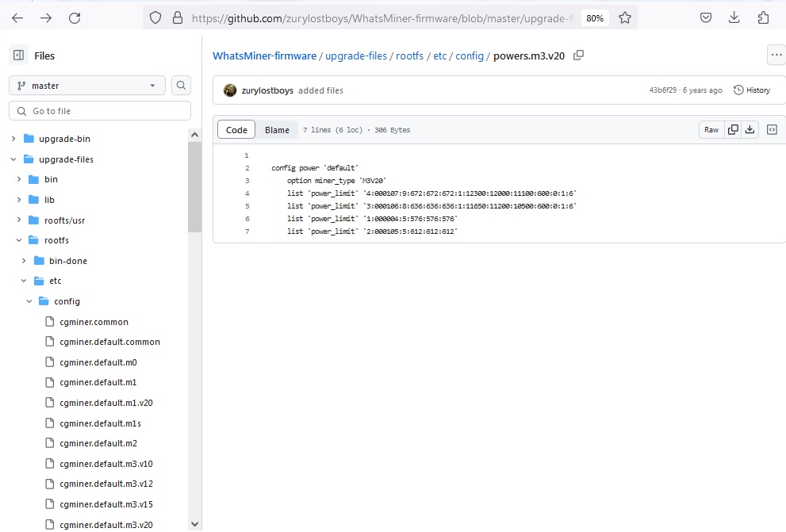Screen dimensions: 786x532
Task: Open Firefox downloads panel
Action: [734, 17]
